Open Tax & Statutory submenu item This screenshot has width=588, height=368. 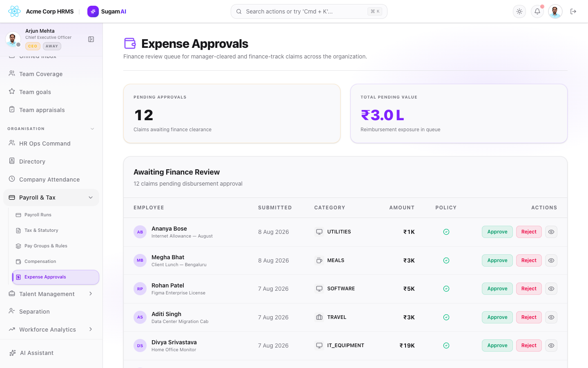pyautogui.click(x=56, y=230)
